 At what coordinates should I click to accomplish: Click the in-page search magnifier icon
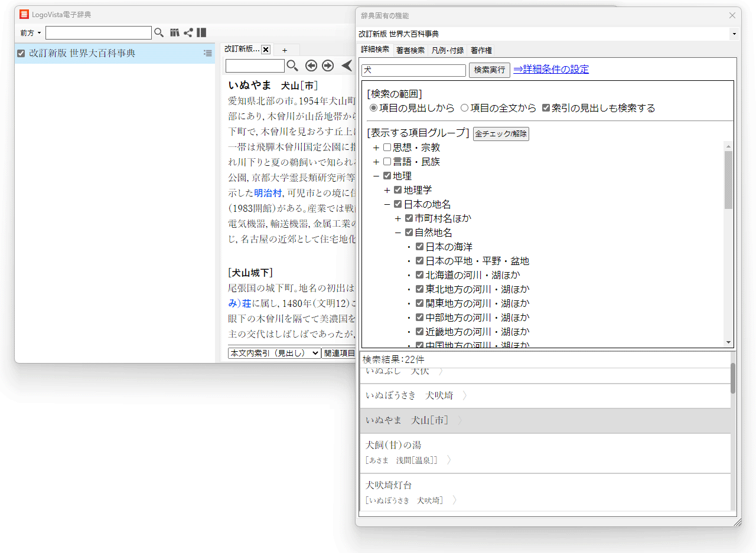292,66
